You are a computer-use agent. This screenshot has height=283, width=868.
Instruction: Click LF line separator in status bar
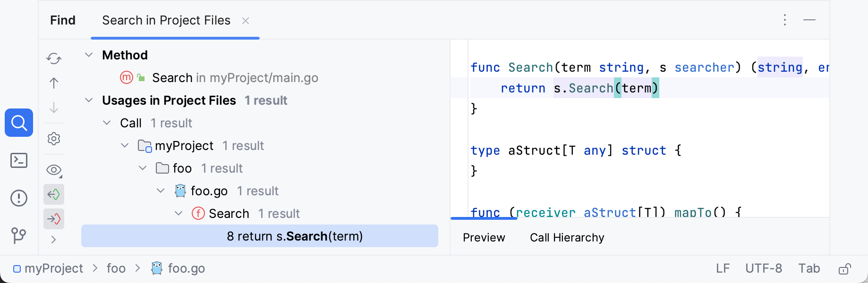tap(723, 268)
